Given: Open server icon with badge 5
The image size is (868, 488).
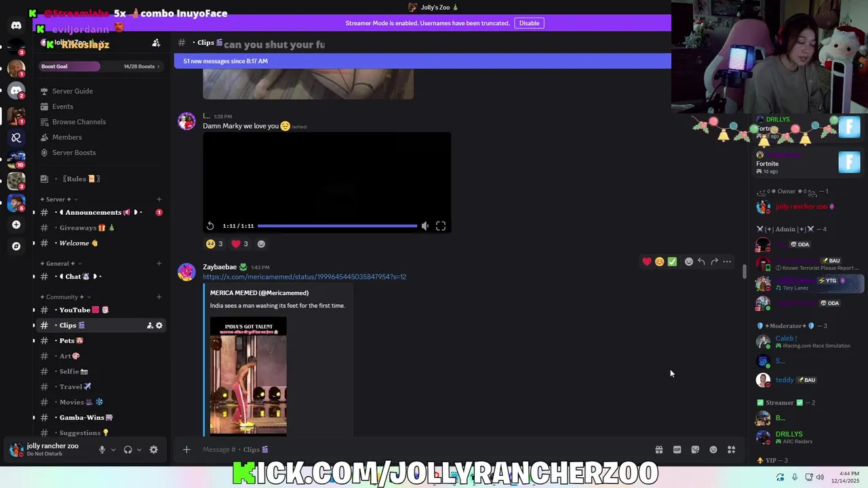Looking at the screenshot, I should coord(16,203).
